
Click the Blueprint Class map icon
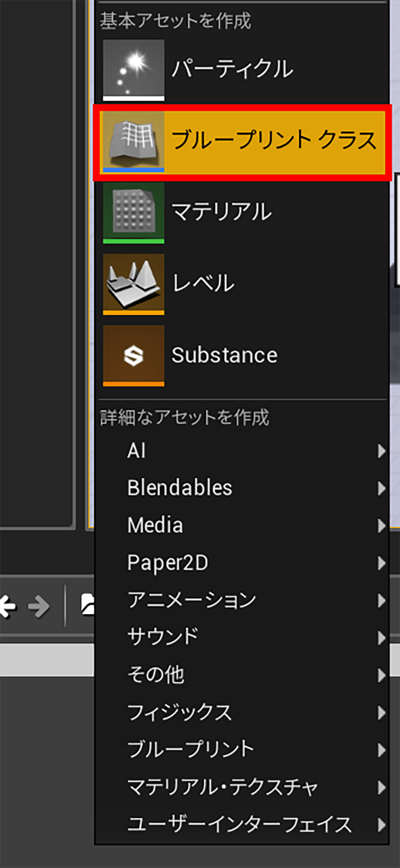click(133, 142)
